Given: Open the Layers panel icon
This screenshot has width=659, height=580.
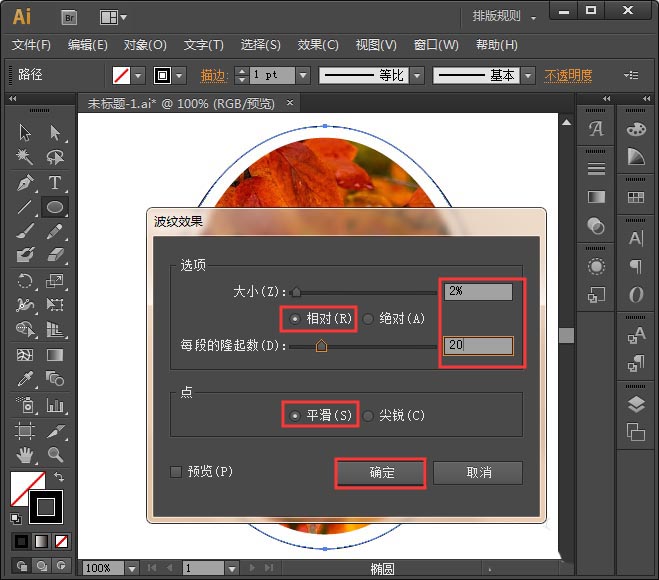Looking at the screenshot, I should (636, 404).
